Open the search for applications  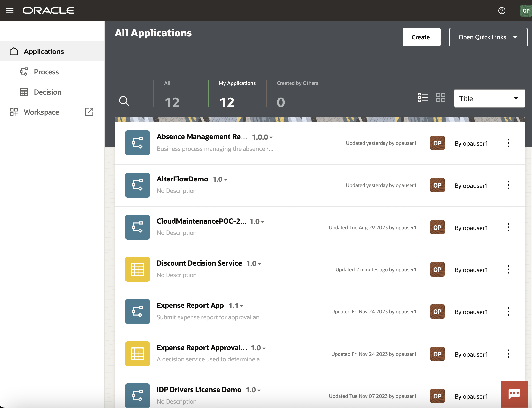click(124, 101)
